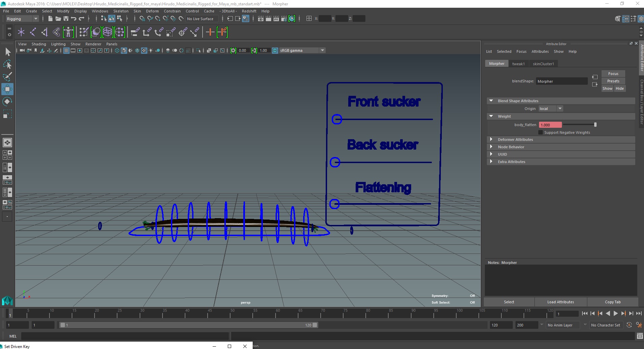644x349 pixels.
Task: Open the Script Editor icon
Action: [x=640, y=336]
